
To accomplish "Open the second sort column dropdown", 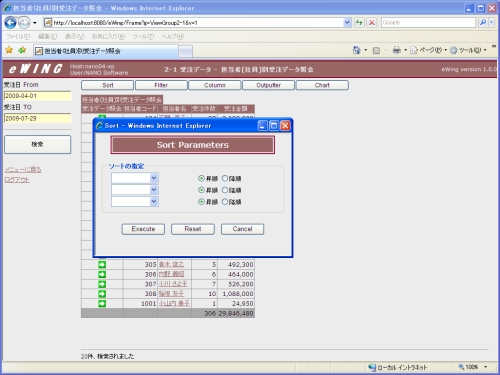I will 135,190.
